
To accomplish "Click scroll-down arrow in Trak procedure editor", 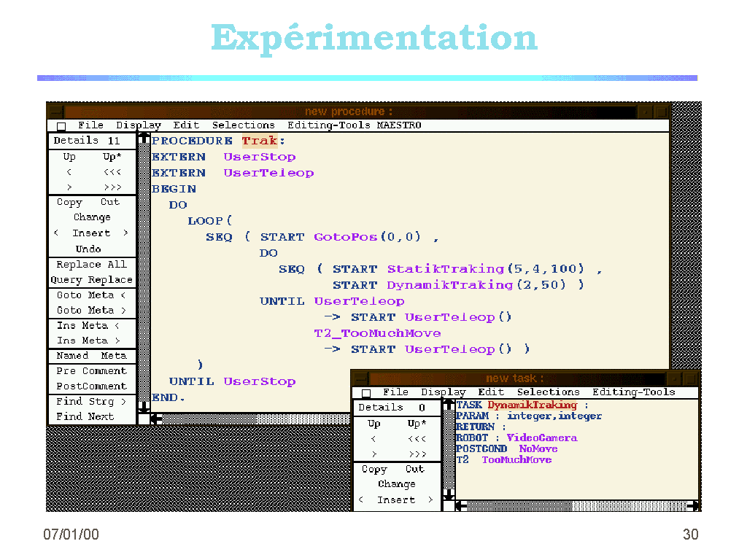I will [x=144, y=408].
